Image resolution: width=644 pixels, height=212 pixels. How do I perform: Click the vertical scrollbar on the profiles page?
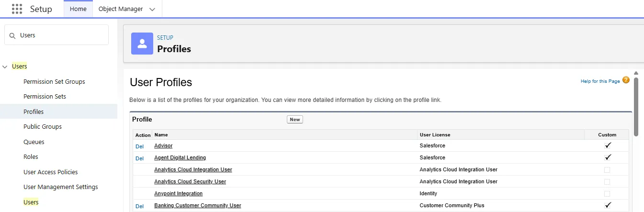(x=636, y=105)
